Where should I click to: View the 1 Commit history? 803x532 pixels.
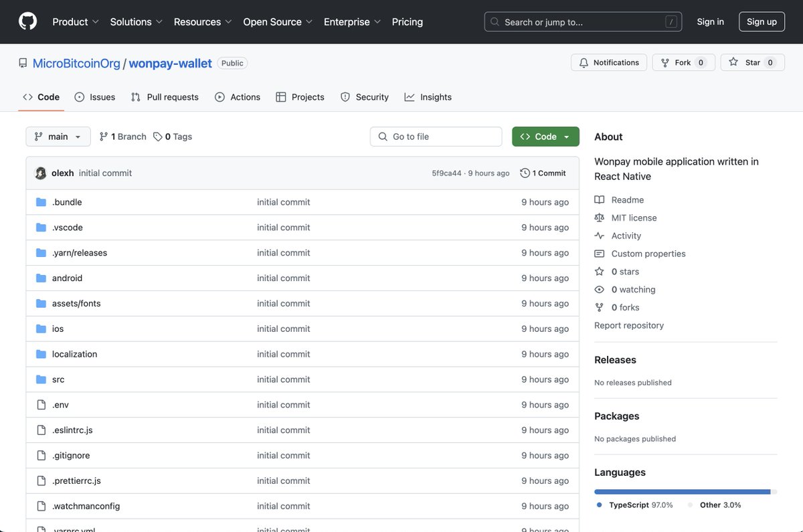coord(543,173)
